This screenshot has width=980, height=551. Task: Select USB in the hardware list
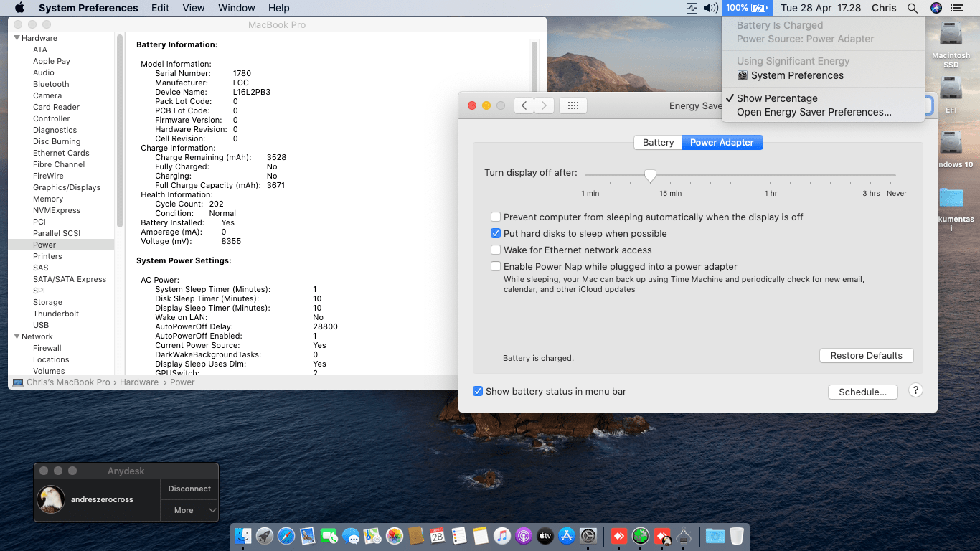[41, 325]
